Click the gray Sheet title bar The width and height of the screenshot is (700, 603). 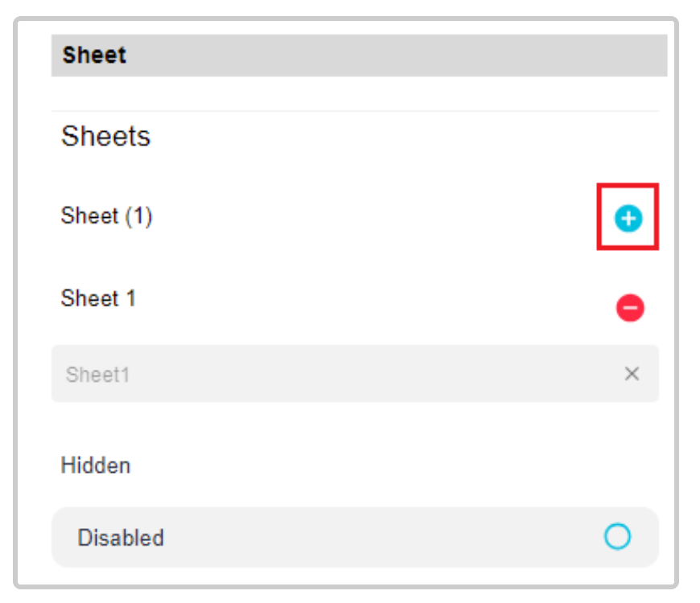(359, 55)
